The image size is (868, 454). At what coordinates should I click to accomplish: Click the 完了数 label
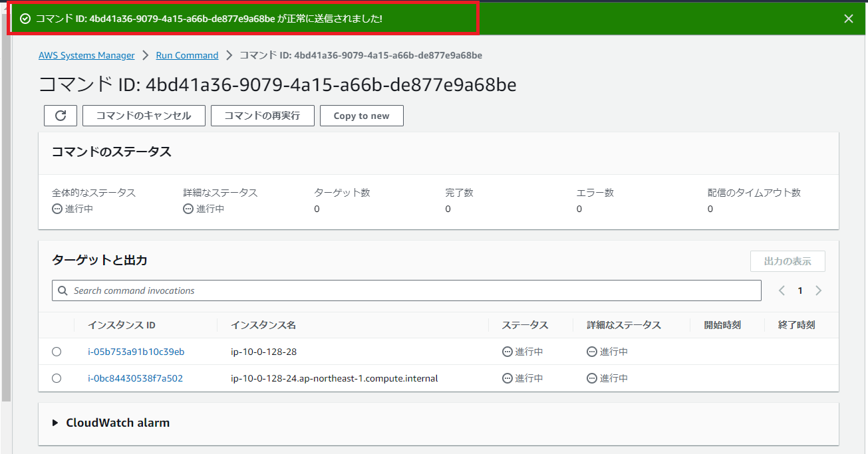point(459,193)
